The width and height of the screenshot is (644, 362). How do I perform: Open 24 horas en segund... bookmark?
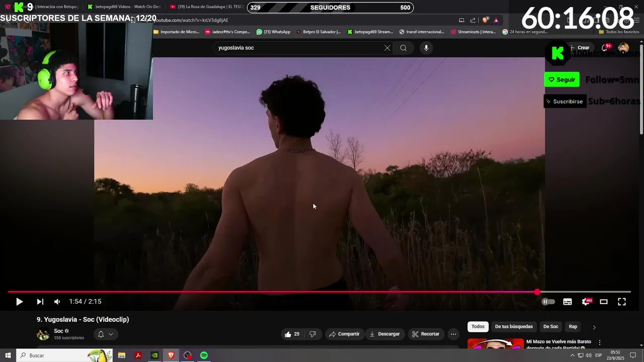(525, 32)
